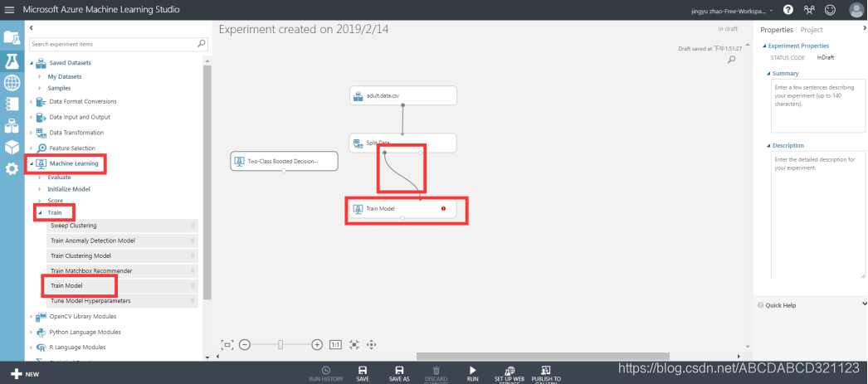868x384 pixels.
Task: Switch to the Project tab
Action: [x=812, y=30]
